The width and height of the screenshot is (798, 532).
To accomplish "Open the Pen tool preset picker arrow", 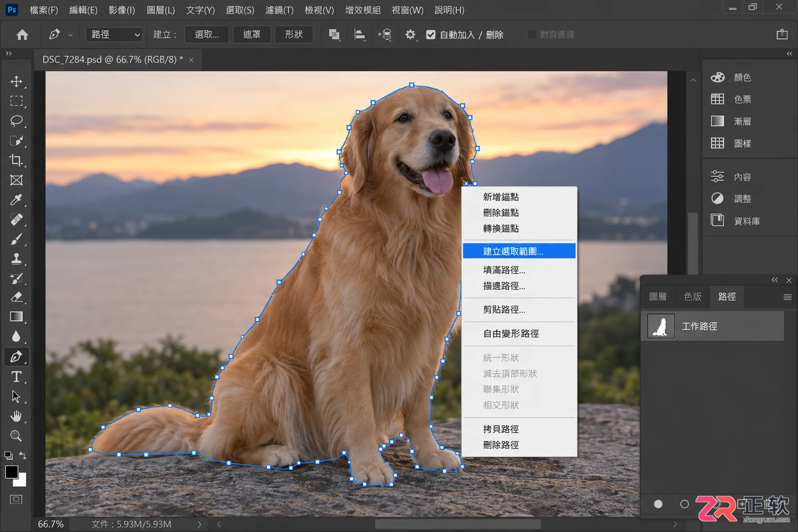I will click(x=70, y=35).
